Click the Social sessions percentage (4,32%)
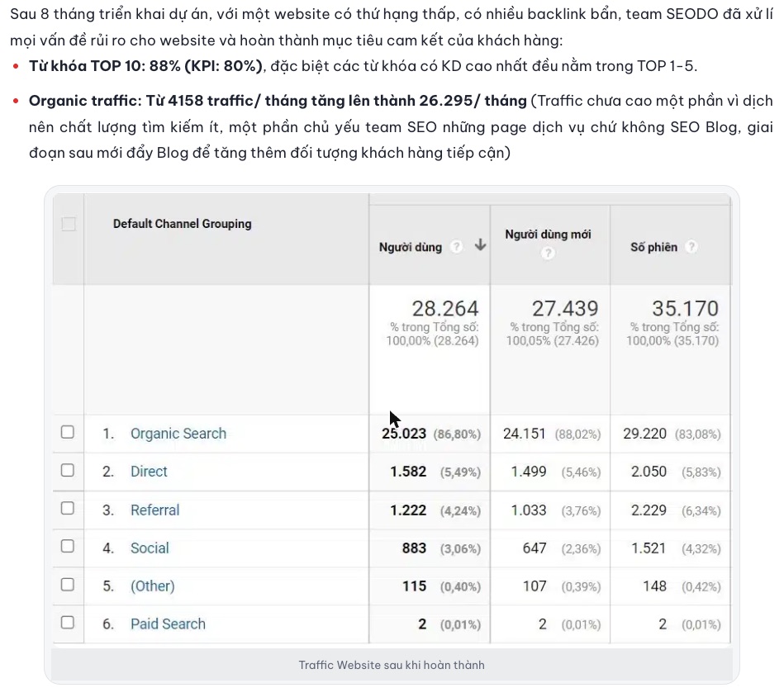Image resolution: width=784 pixels, height=688 pixels. 701,549
